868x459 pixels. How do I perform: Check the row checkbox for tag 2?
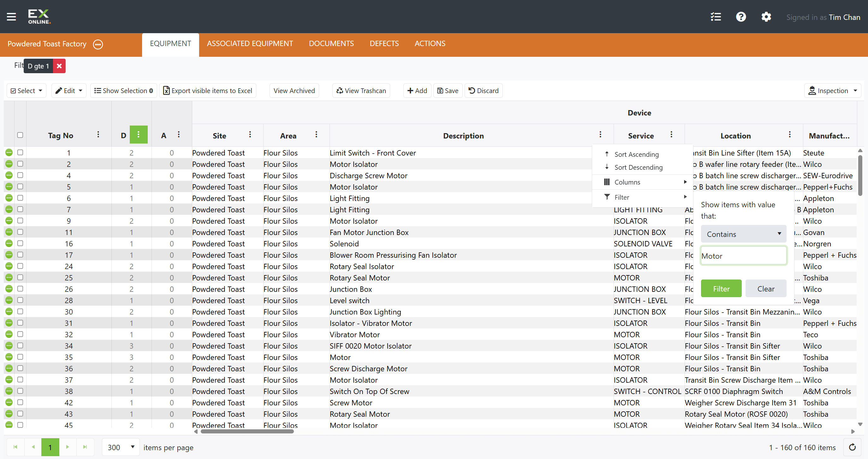[20, 164]
